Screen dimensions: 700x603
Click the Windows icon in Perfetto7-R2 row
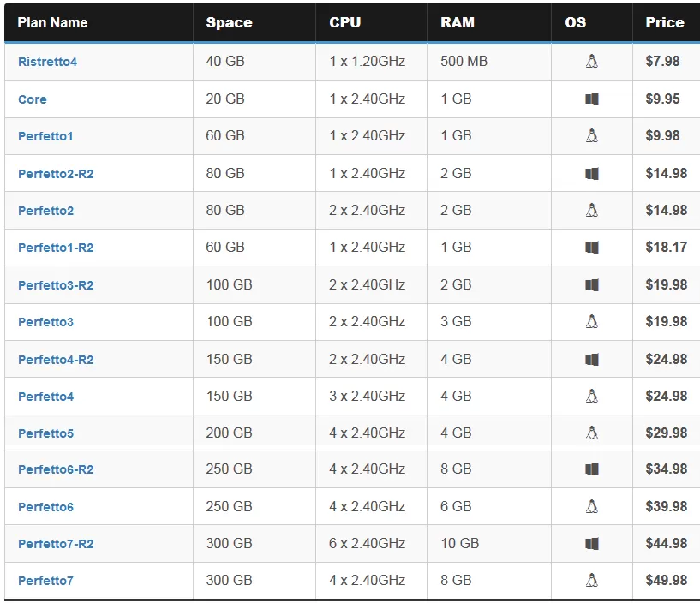click(x=591, y=544)
